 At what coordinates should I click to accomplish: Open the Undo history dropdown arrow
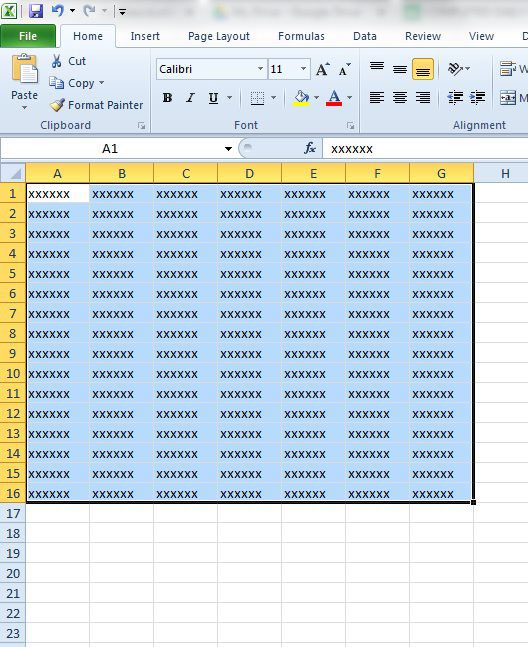(x=72, y=11)
